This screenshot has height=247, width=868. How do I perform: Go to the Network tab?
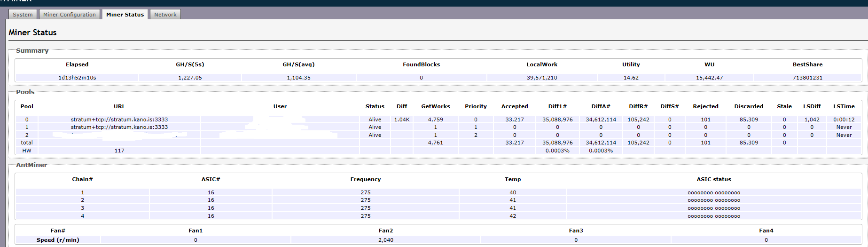[165, 15]
